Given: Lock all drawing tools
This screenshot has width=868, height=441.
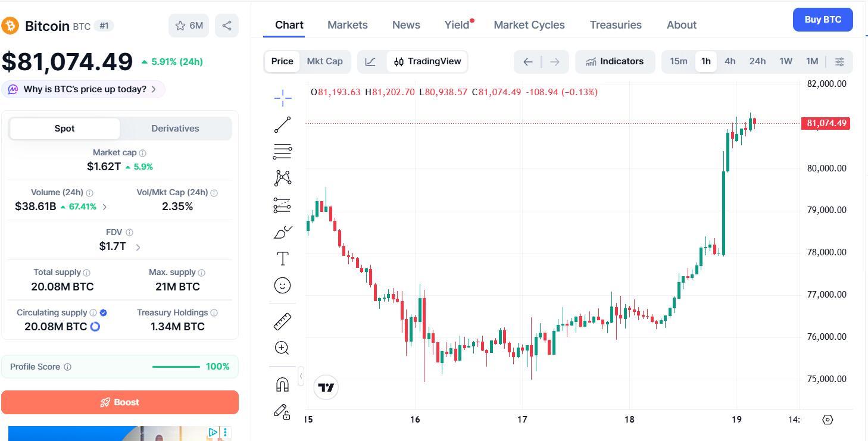Looking at the screenshot, I should point(282,411).
